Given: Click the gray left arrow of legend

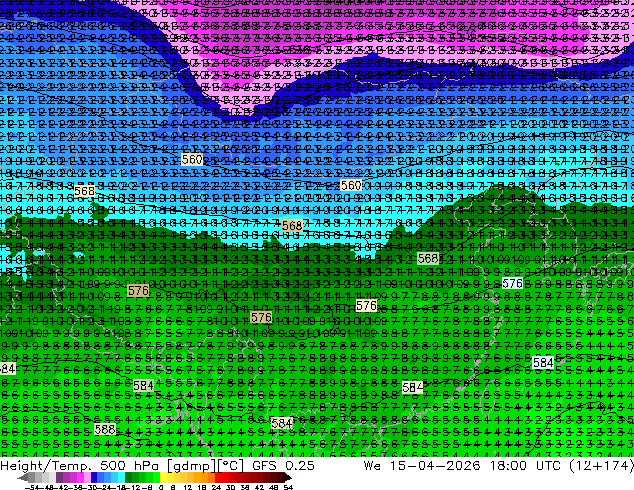Looking at the screenshot, I should pos(23,477).
